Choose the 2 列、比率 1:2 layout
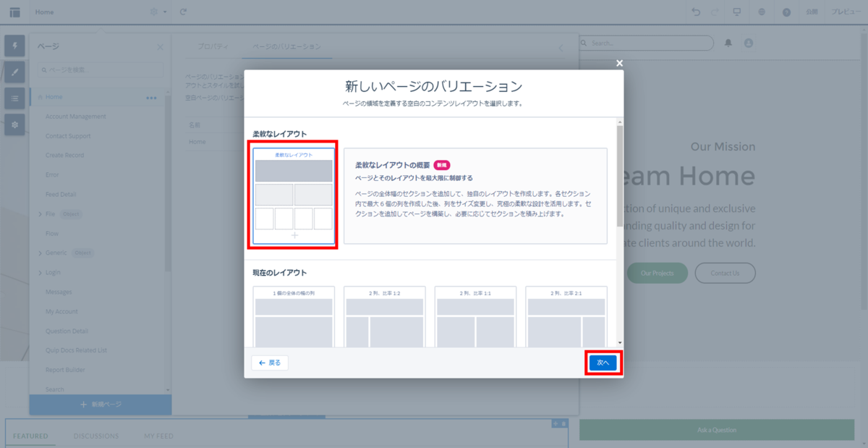Screen dimensions: 868x448 (385, 316)
